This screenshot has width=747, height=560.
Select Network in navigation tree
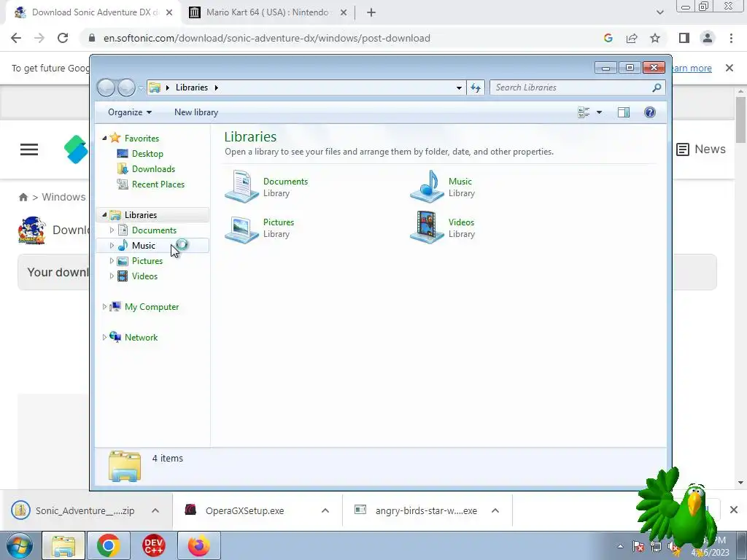[141, 337]
